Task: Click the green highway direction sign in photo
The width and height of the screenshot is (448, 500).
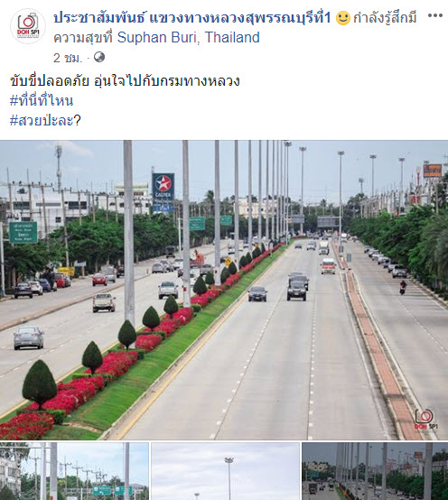Action: tap(23, 233)
